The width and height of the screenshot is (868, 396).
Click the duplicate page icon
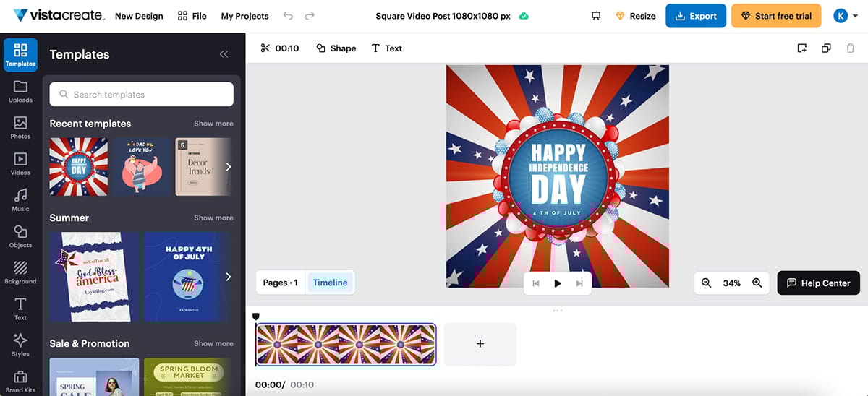click(x=826, y=48)
